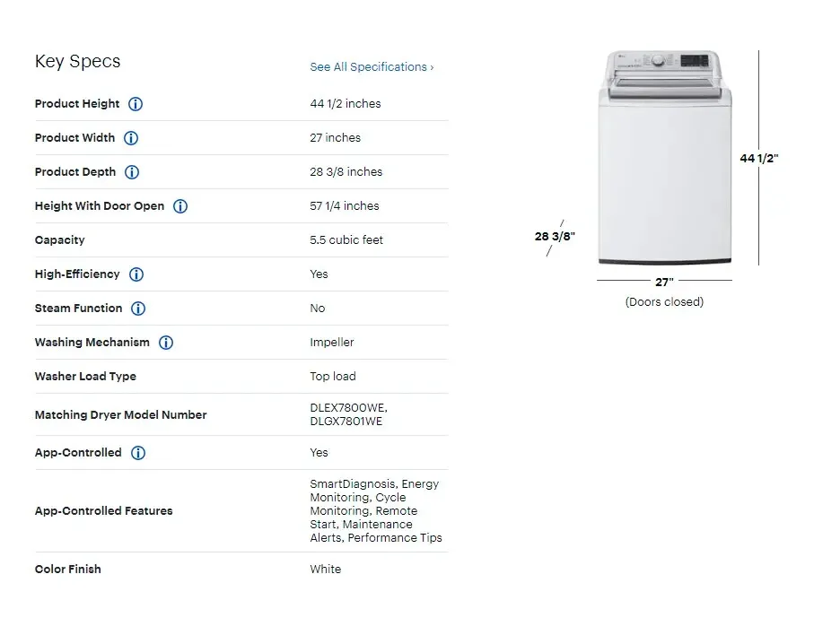This screenshot has height=635, width=840.
Task: Open Height With Door Open info icon
Action: pyautogui.click(x=180, y=206)
